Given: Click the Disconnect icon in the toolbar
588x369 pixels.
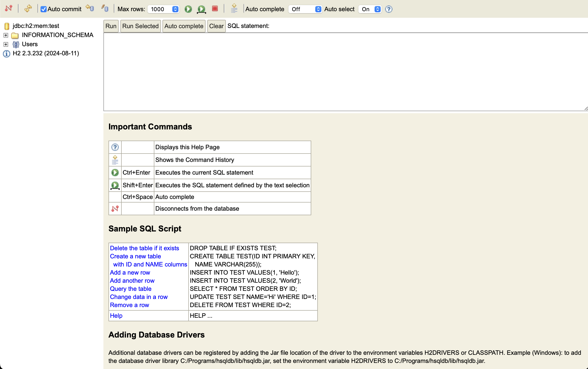Looking at the screenshot, I should [9, 8].
